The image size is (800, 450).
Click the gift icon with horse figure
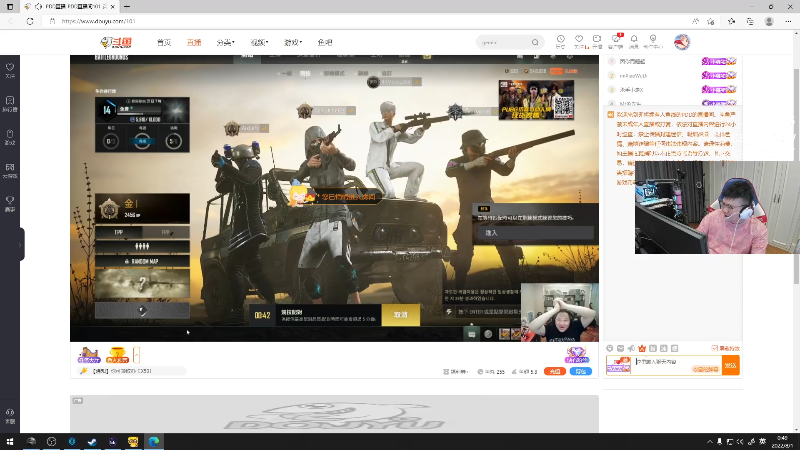pyautogui.click(x=89, y=355)
